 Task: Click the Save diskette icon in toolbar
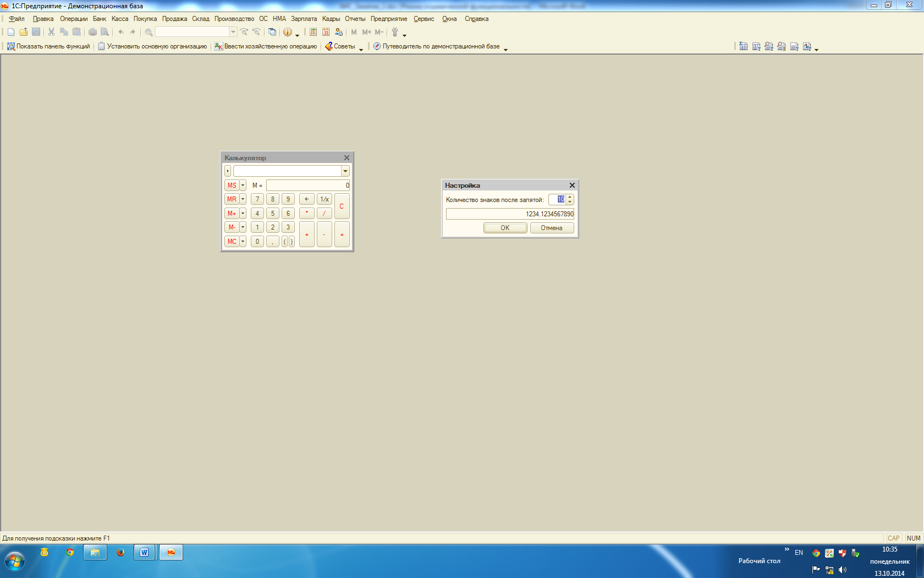[x=36, y=32]
